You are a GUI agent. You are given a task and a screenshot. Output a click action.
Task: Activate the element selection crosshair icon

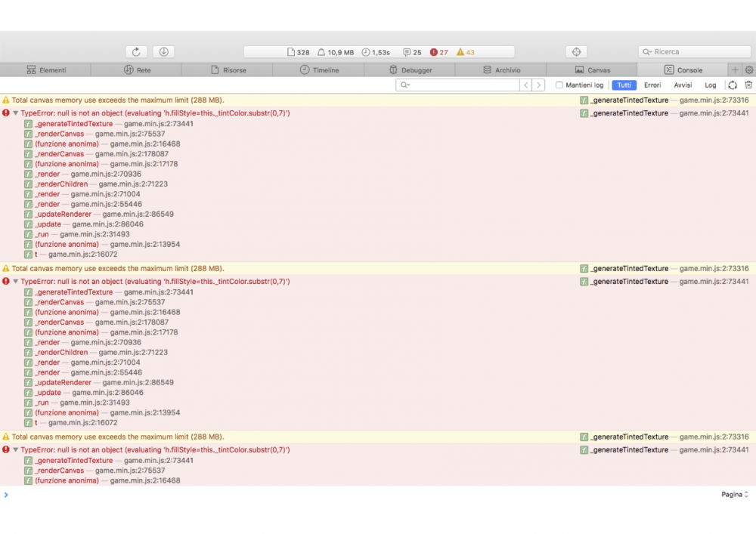pyautogui.click(x=576, y=52)
